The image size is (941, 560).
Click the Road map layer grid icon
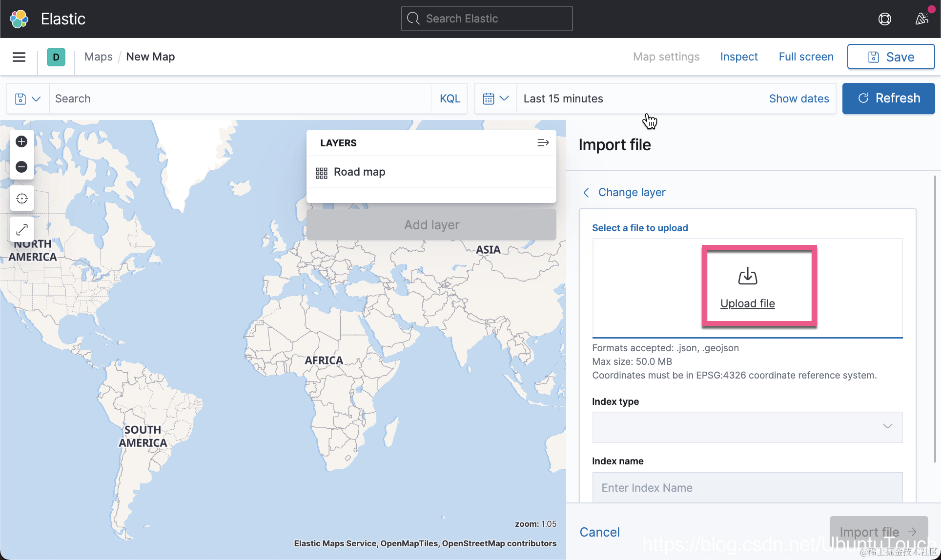point(321,173)
